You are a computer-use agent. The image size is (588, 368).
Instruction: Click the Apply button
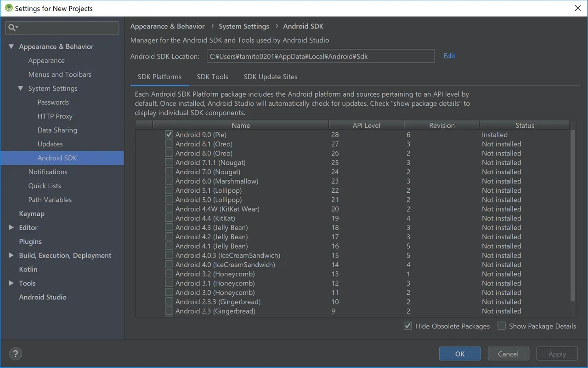pyautogui.click(x=557, y=354)
